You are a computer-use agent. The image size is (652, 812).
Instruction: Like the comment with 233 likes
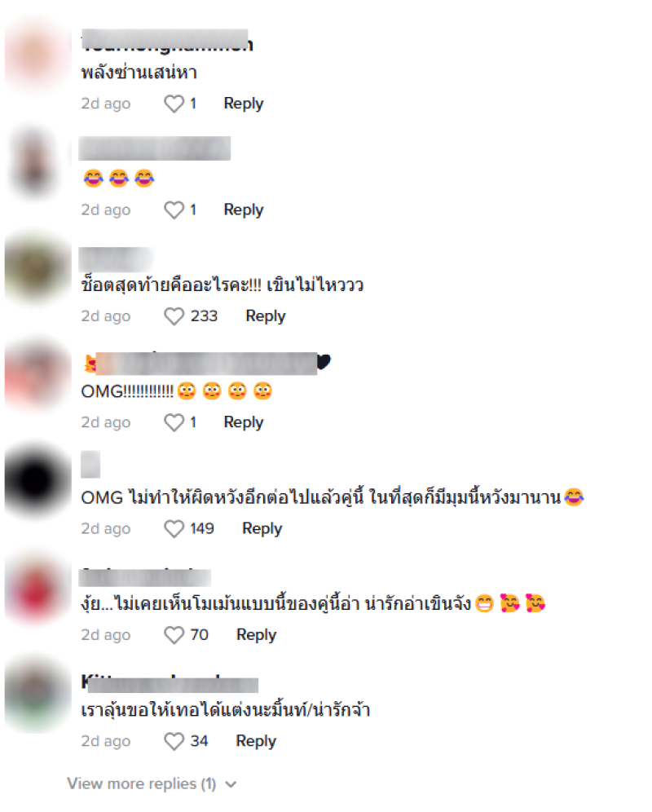174,316
